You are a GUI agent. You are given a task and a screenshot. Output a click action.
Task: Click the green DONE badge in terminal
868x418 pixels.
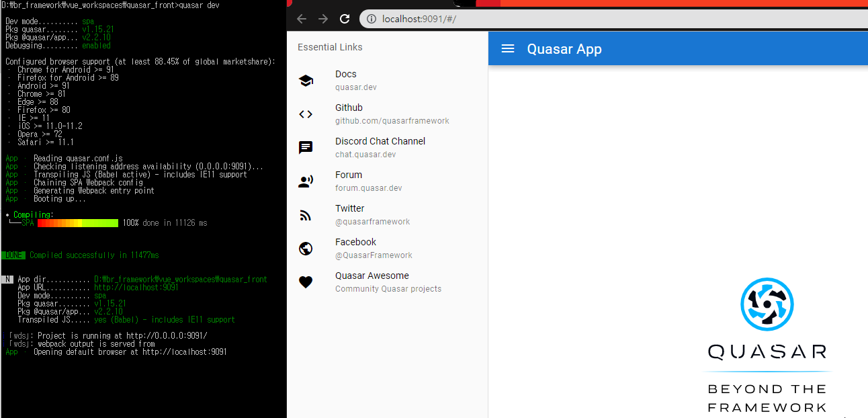pyautogui.click(x=13, y=255)
